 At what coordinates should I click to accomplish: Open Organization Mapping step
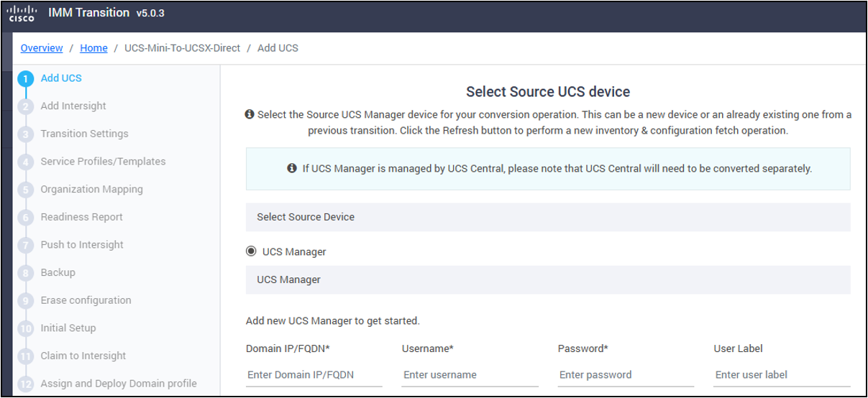pos(92,189)
